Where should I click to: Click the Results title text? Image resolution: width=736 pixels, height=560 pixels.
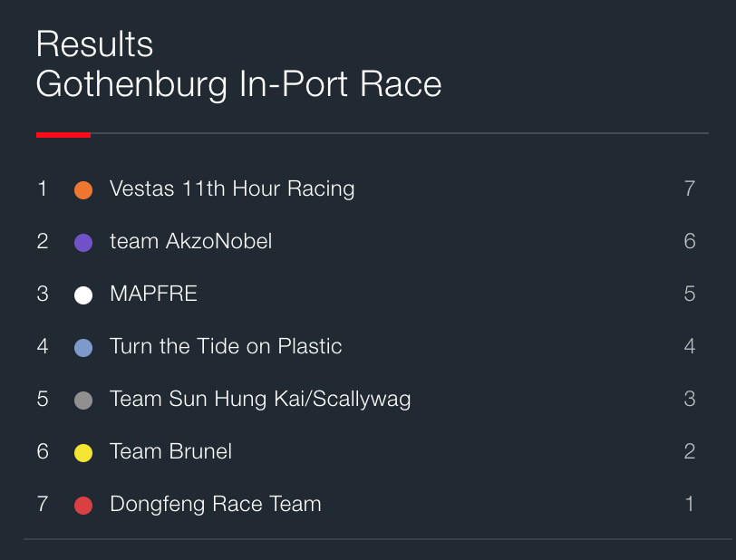coord(94,44)
